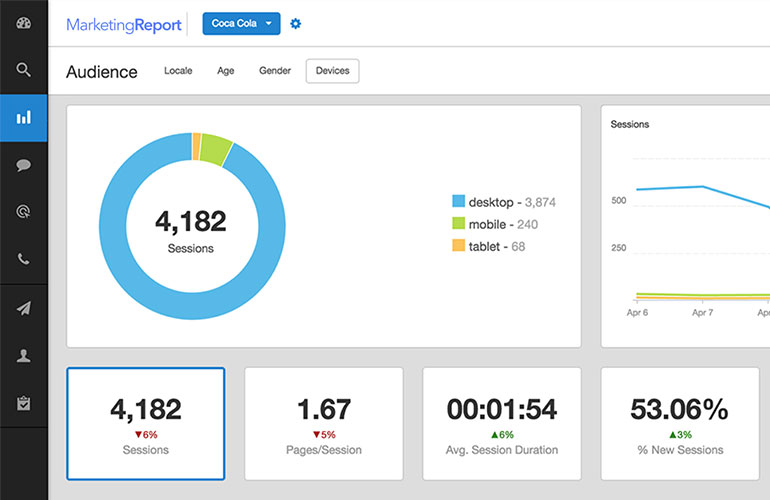Click the target click-tracking sidebar icon

(x=23, y=212)
